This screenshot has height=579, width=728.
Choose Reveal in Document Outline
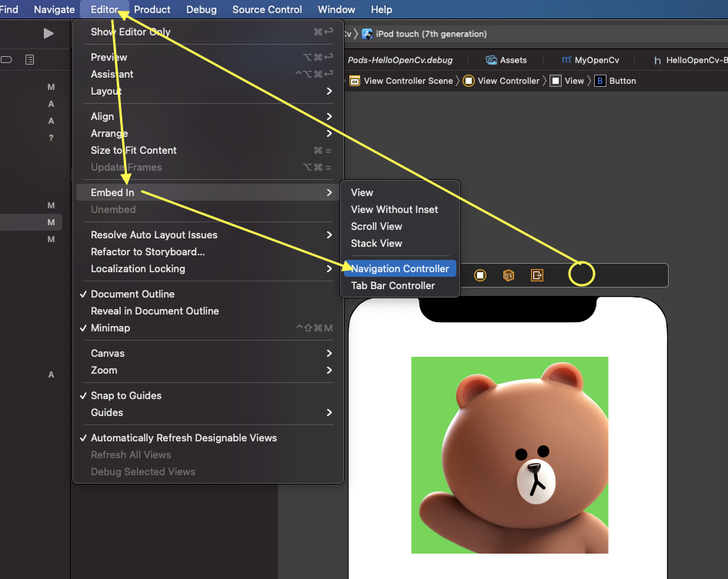[x=209, y=311]
